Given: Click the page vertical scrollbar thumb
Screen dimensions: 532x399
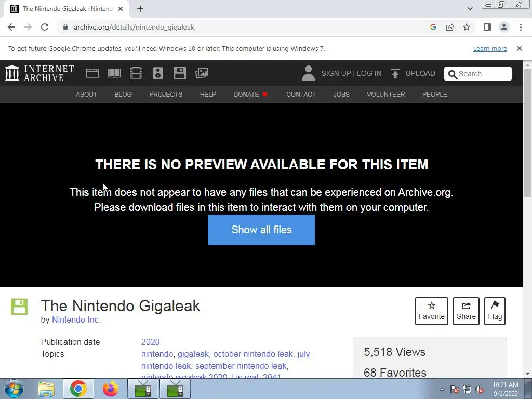Looking at the screenshot, I should 527,132.
